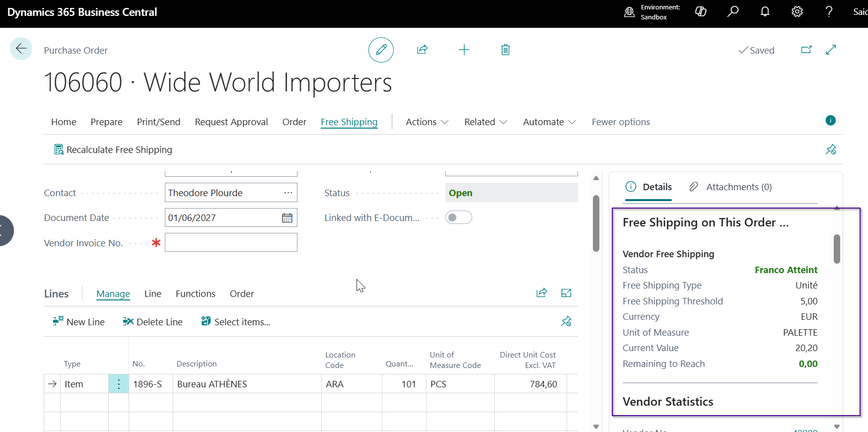
Task: Click the main page vertical scrollbar thumb
Action: click(x=596, y=223)
